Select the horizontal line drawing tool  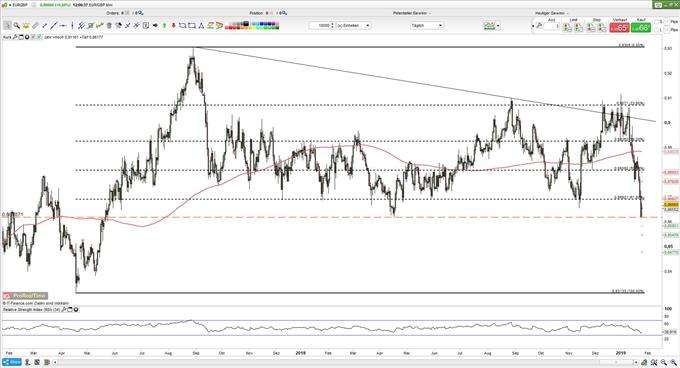click(x=63, y=26)
